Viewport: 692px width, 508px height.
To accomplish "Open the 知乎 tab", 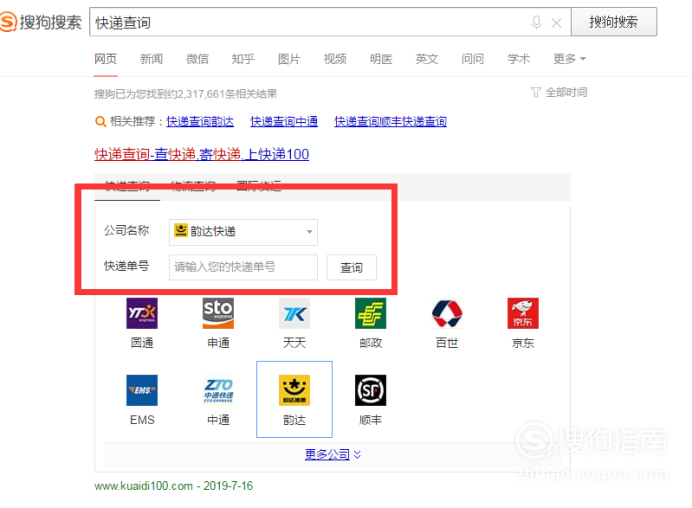I will click(243, 59).
